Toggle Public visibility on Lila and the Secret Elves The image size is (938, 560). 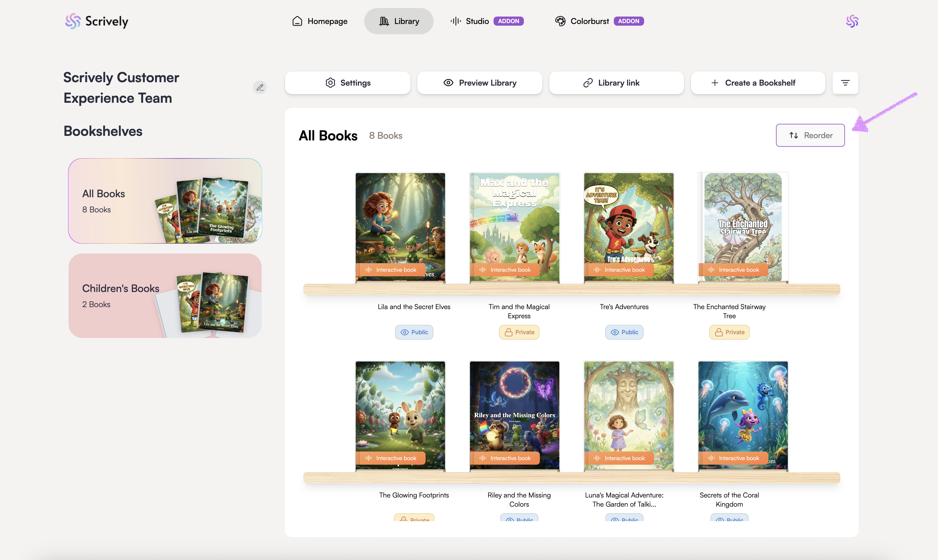click(x=414, y=332)
